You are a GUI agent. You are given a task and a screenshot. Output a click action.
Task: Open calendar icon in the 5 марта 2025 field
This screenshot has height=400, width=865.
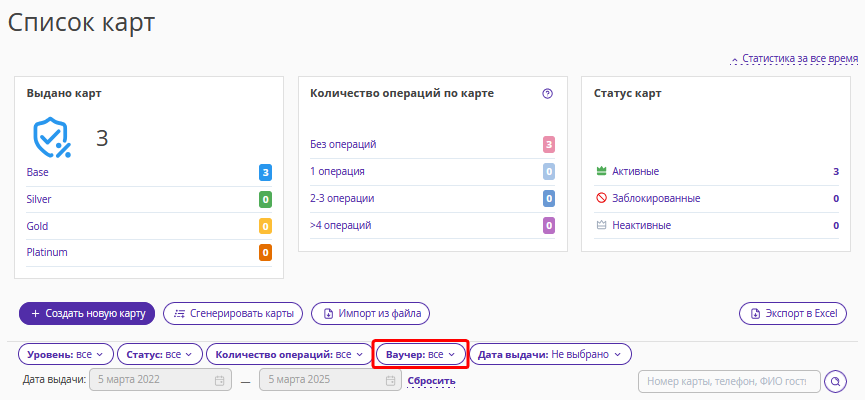390,380
